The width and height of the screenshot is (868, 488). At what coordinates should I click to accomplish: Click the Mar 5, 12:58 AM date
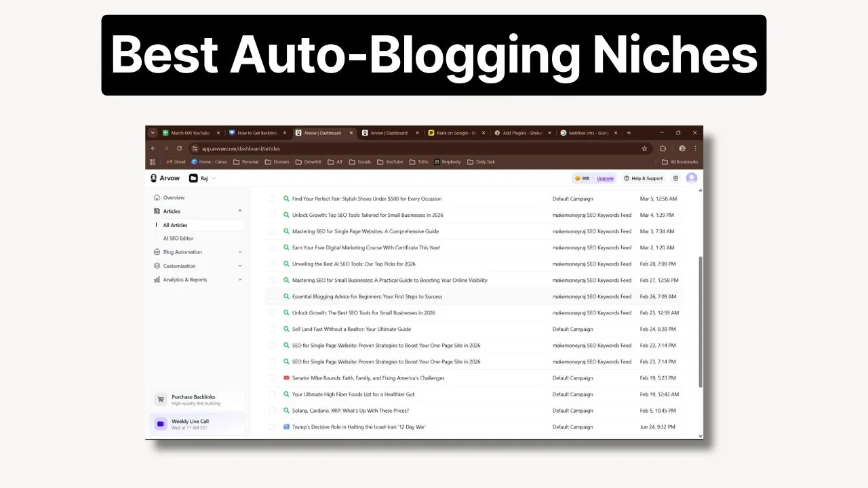click(x=658, y=199)
